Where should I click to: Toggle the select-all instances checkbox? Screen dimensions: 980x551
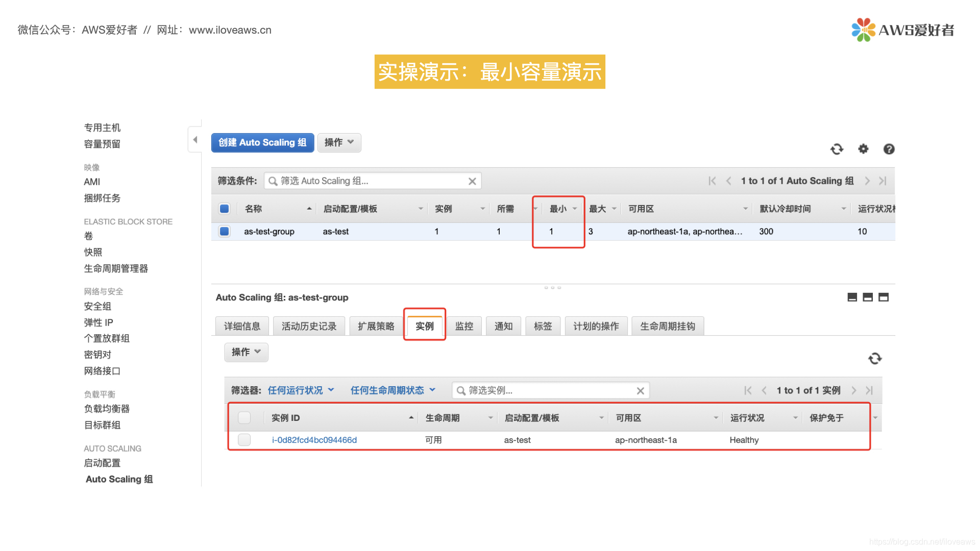click(244, 418)
